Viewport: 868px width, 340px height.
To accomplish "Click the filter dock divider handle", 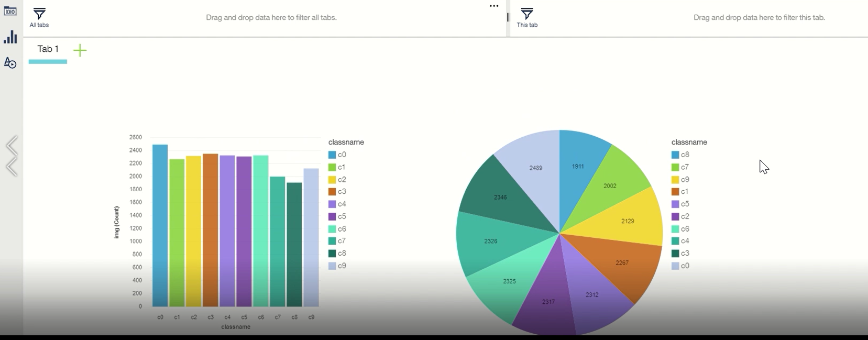I will 508,18.
